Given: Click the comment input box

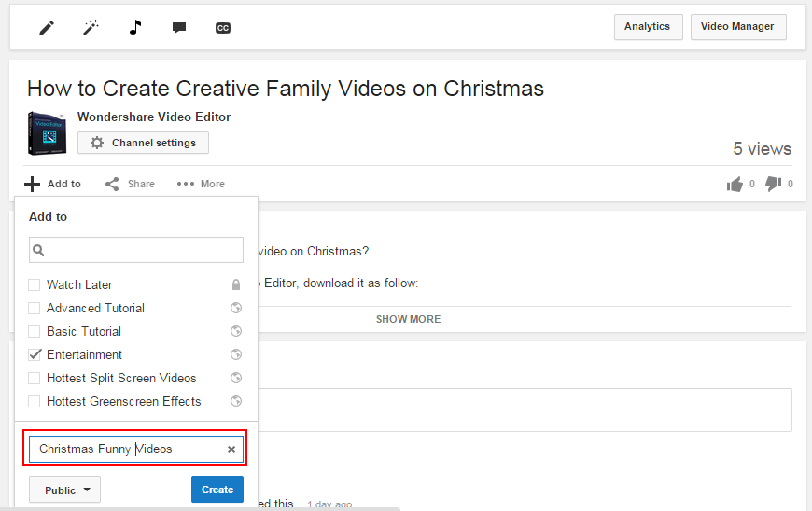Looking at the screenshot, I should tap(525, 409).
